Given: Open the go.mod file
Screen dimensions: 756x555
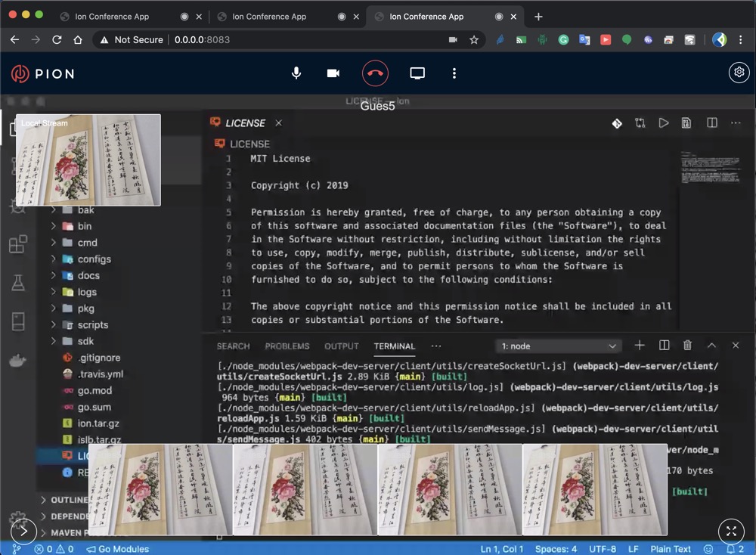Looking at the screenshot, I should (94, 390).
